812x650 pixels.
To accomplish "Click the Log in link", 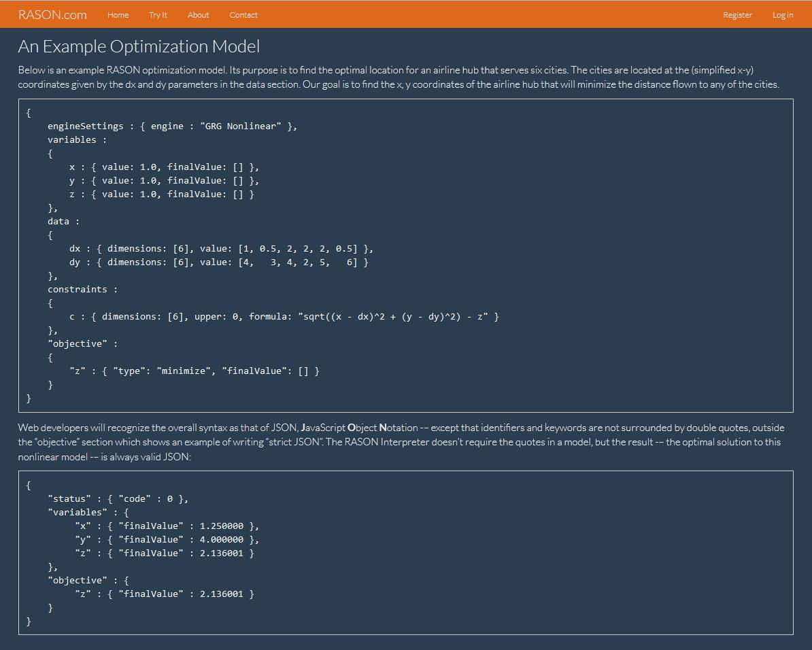I will (x=783, y=15).
